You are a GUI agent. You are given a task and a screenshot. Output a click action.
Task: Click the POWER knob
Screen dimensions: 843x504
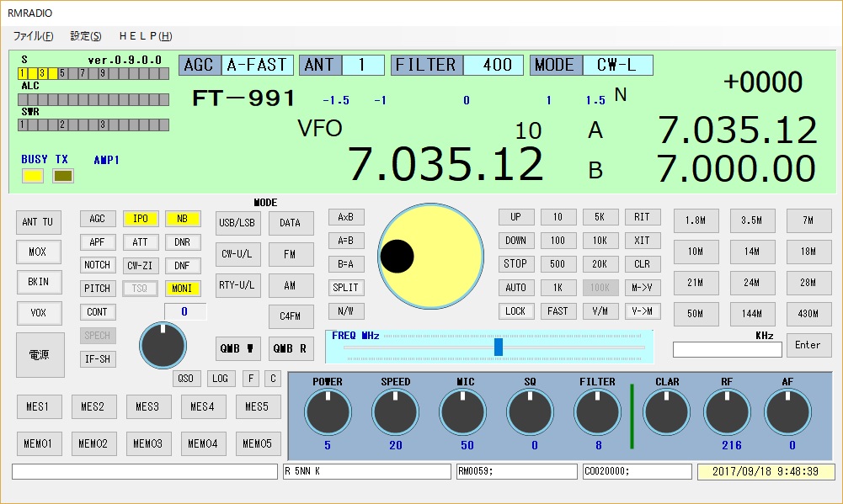(x=328, y=412)
